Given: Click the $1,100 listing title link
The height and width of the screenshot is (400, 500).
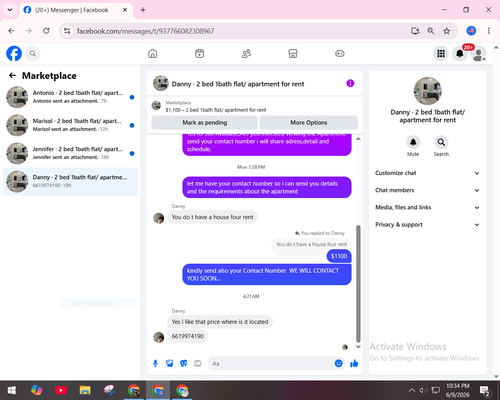Looking at the screenshot, I should [216, 110].
